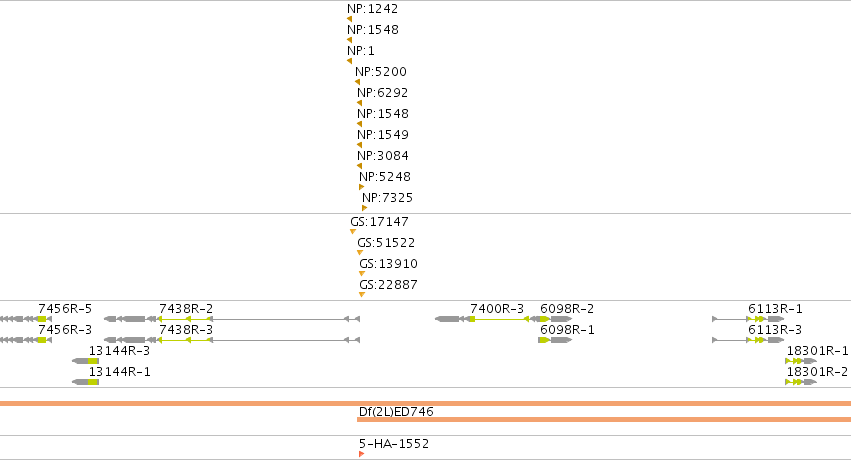Click the down-triangle marker under GS:13910
This screenshot has width=851, height=460.
(x=362, y=273)
